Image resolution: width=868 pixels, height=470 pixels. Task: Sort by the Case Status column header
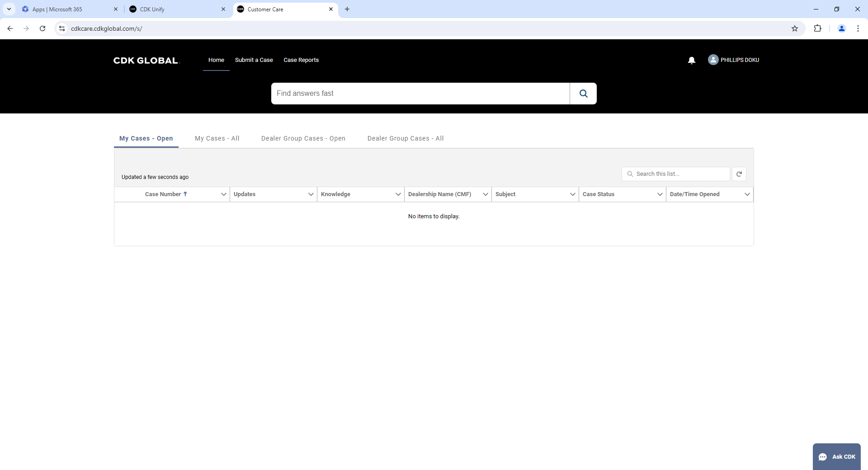tap(599, 194)
